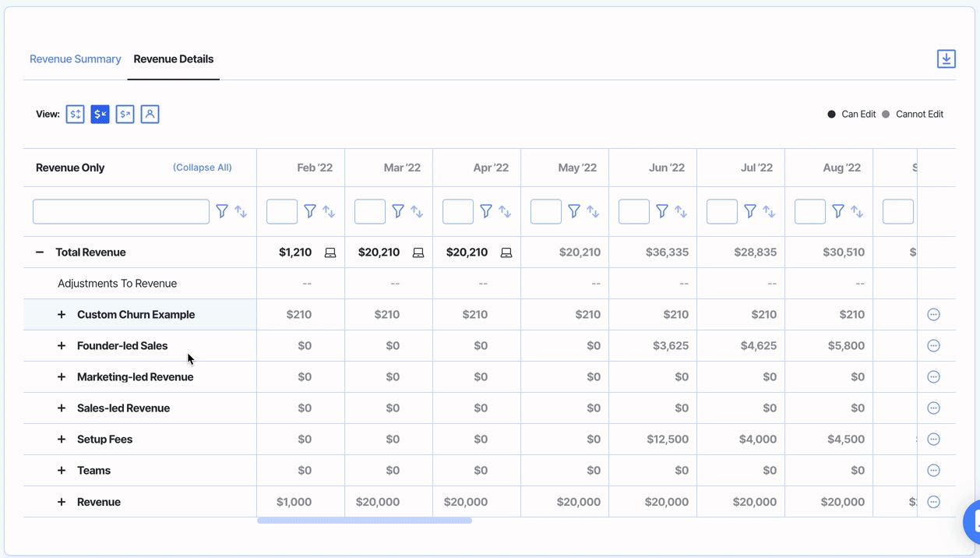This screenshot has width=980, height=558.
Task: Switch to the Revenue Summary tab
Action: [x=76, y=59]
